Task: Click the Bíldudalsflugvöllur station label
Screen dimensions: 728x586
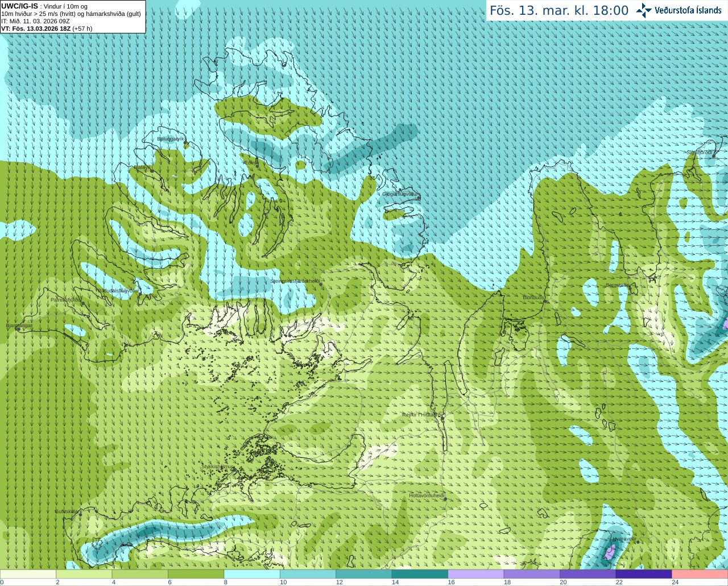Action: pyautogui.click(x=118, y=290)
